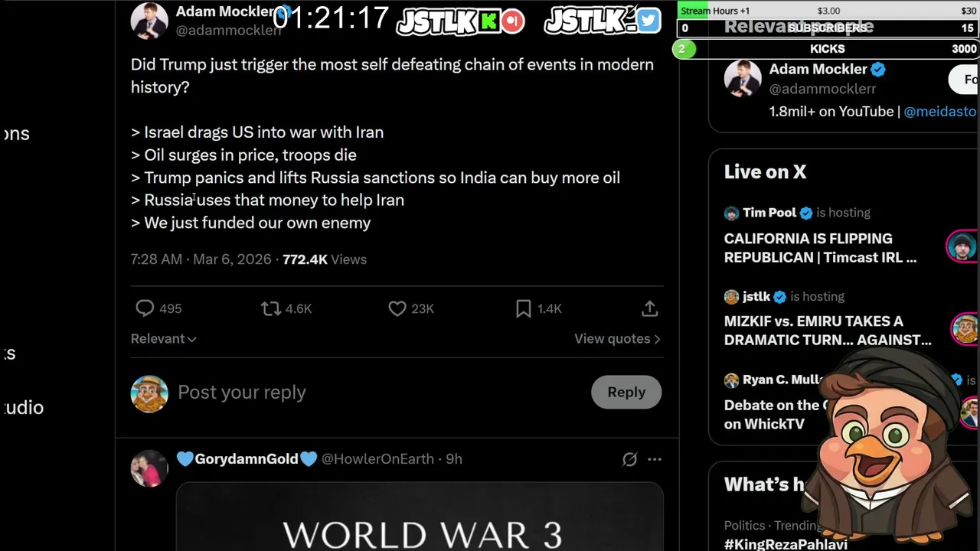980x551 pixels.
Task: Click the verified badge next to Adam Mockler in sidebar
Action: pyautogui.click(x=878, y=70)
